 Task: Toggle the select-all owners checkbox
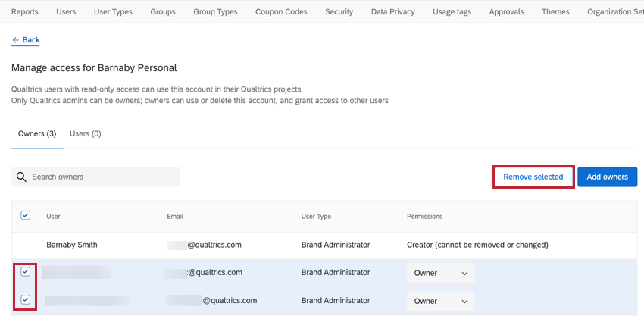point(26,216)
